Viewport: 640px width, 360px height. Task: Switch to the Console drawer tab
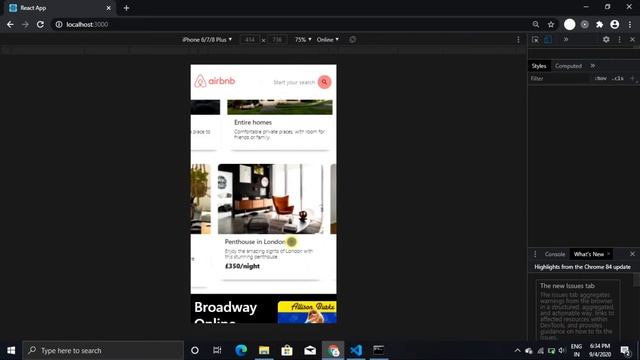coord(555,254)
